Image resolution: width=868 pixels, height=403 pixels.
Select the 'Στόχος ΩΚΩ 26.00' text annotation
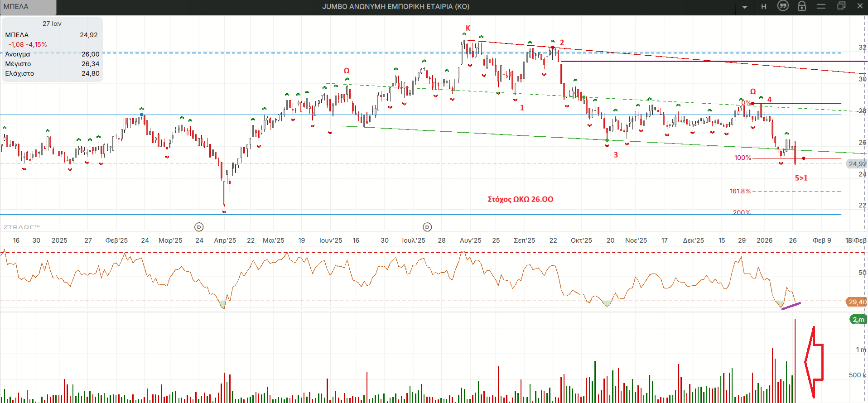pyautogui.click(x=520, y=199)
